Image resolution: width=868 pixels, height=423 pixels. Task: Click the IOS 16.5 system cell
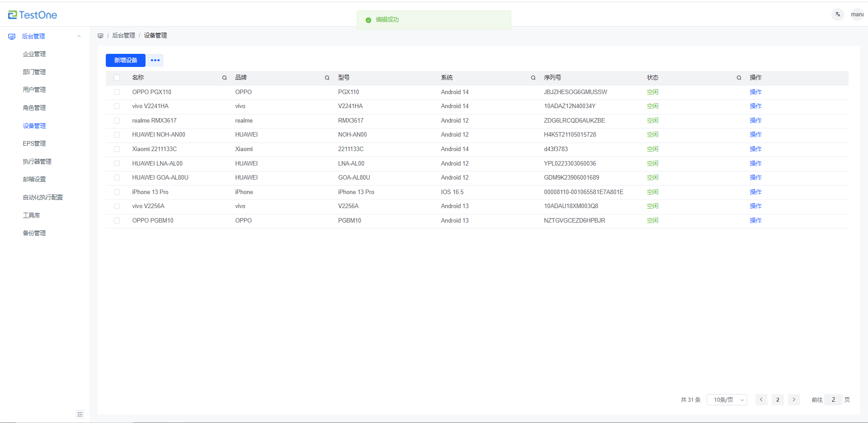(x=452, y=192)
